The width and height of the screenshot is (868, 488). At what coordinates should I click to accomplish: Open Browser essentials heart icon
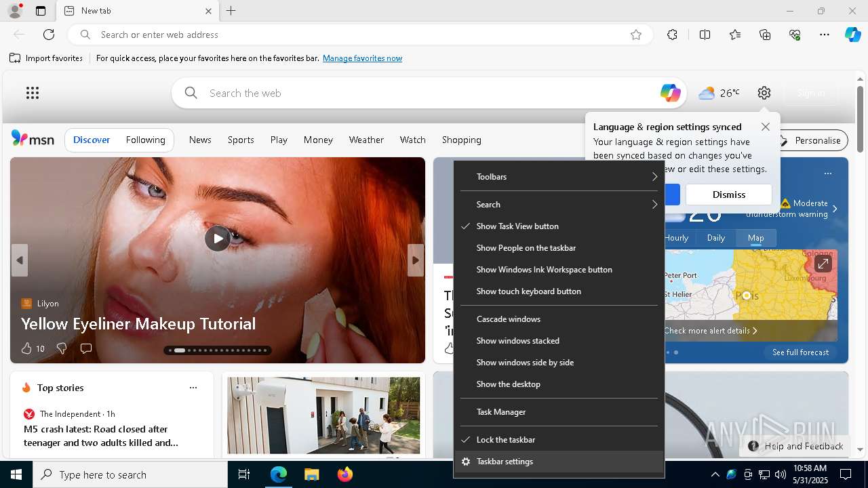point(795,35)
